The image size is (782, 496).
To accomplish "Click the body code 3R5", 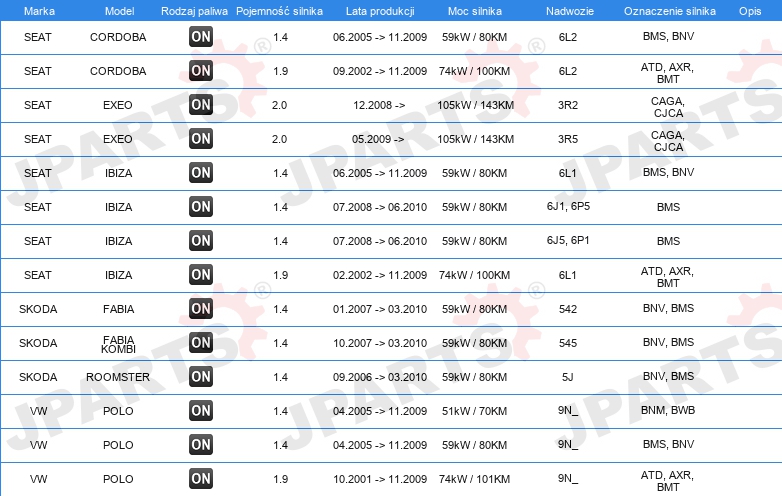I will (568, 139).
